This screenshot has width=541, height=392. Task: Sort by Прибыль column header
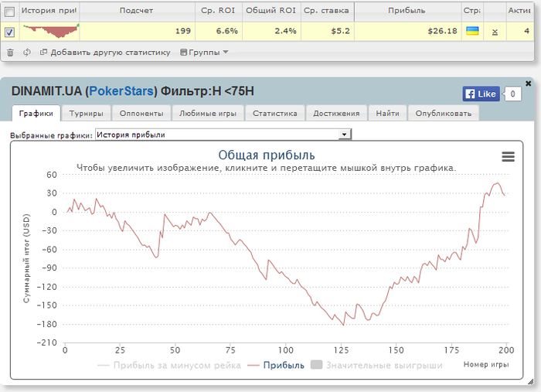click(x=407, y=11)
